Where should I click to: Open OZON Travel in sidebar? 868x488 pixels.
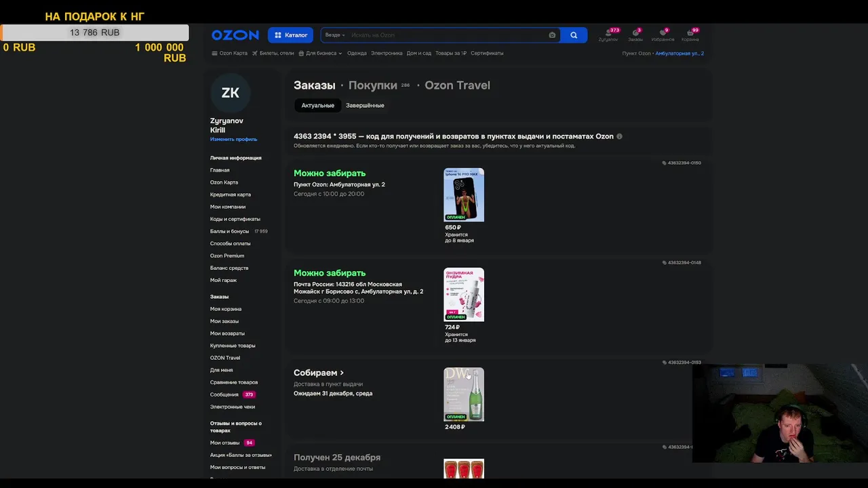click(x=225, y=358)
